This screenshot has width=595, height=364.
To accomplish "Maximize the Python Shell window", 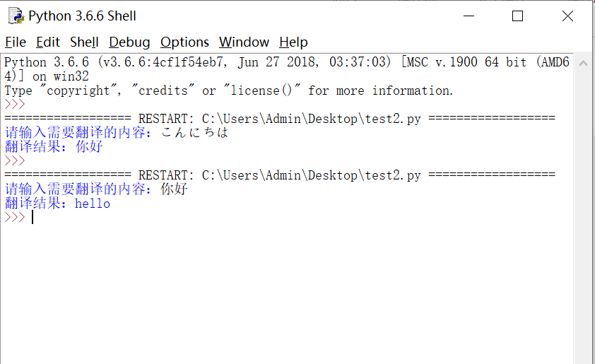I will [x=517, y=16].
